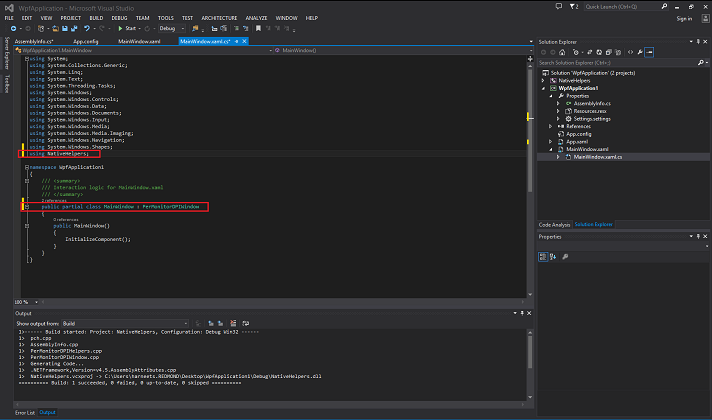Open the BUILD menu

click(96, 18)
